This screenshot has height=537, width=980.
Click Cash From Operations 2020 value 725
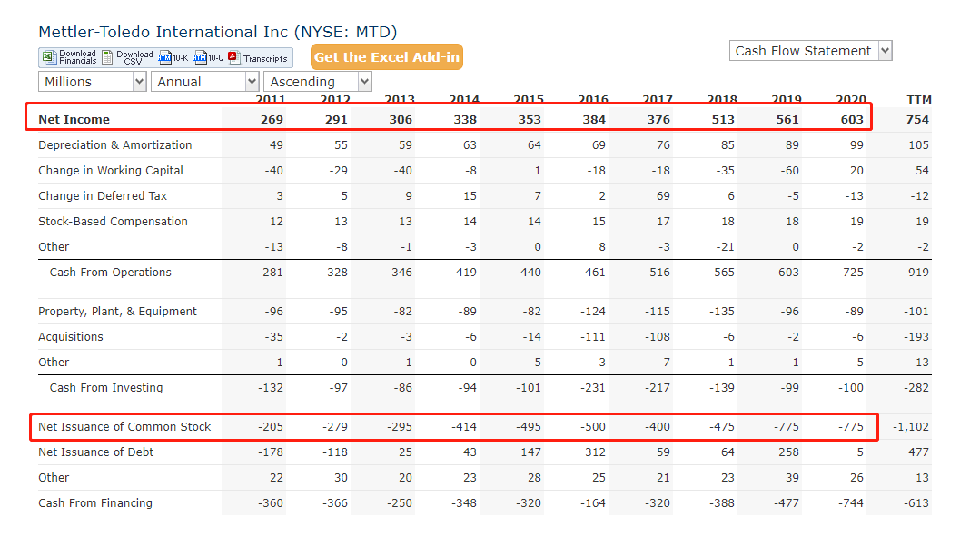[853, 273]
